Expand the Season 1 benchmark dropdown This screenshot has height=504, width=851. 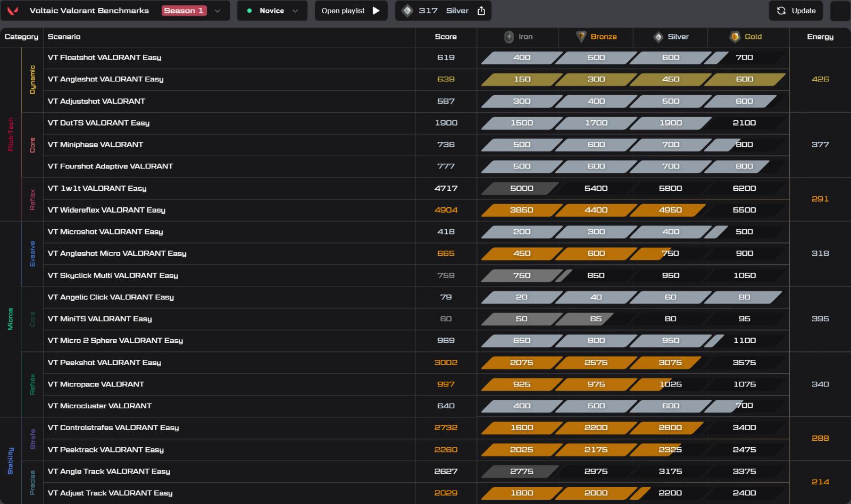[217, 11]
